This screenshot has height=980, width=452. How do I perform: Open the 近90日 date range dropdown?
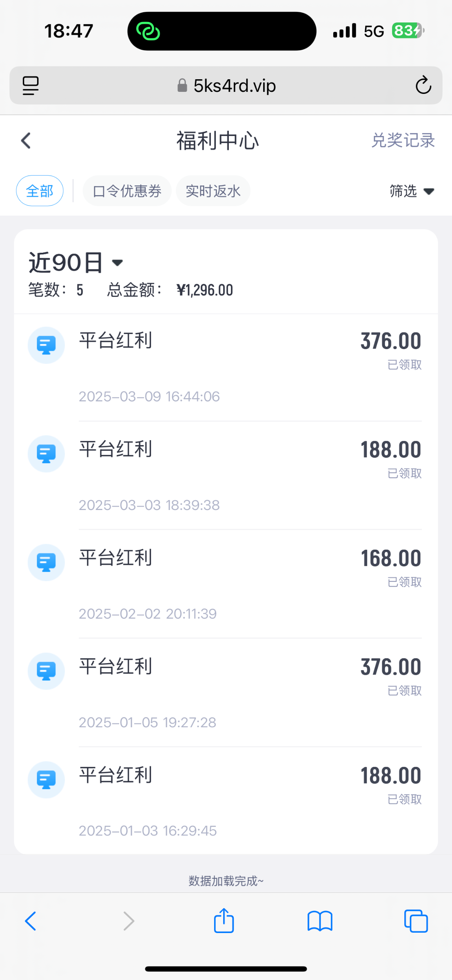point(76,263)
